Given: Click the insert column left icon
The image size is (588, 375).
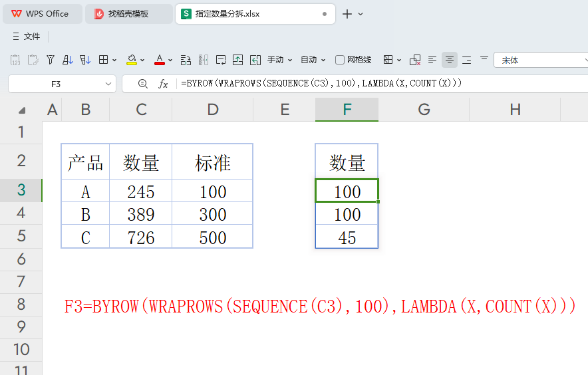Looking at the screenshot, I should (255, 60).
